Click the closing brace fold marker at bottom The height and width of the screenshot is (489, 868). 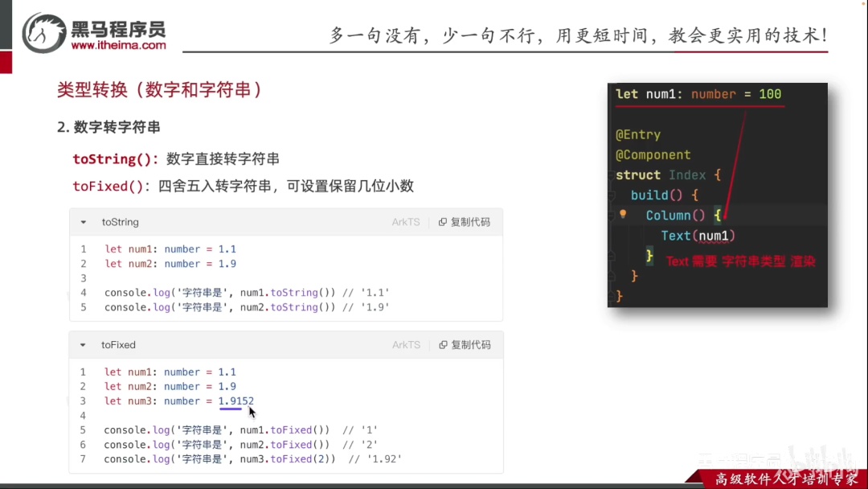click(611, 296)
